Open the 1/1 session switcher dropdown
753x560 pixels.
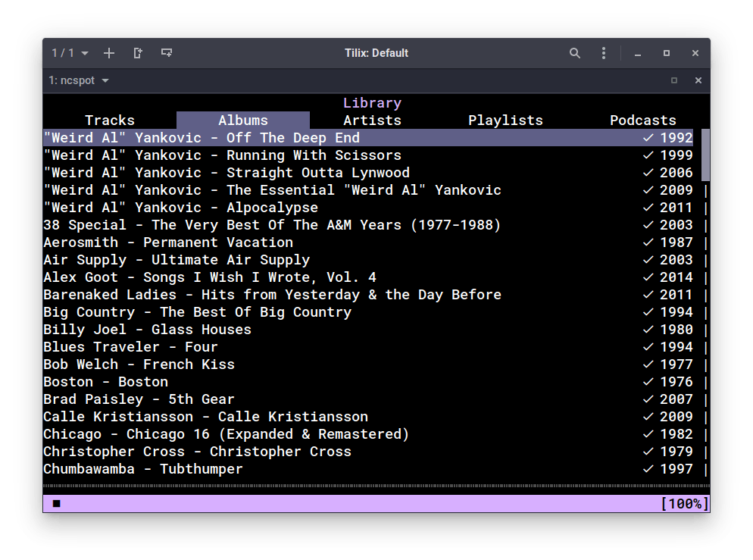[67, 53]
